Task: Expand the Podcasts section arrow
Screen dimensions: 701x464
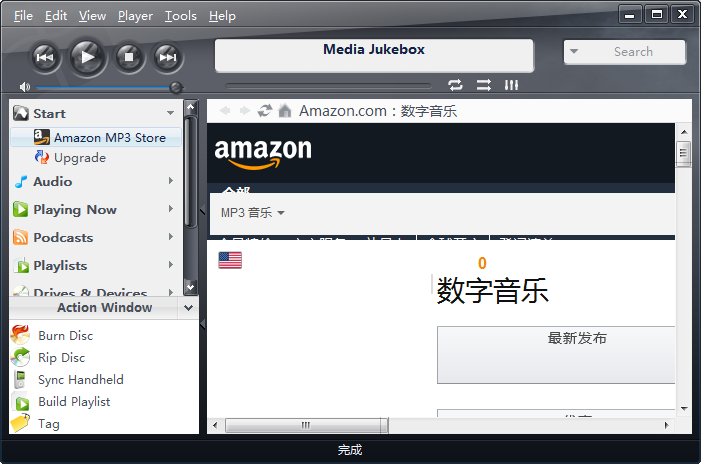Action: click(170, 236)
